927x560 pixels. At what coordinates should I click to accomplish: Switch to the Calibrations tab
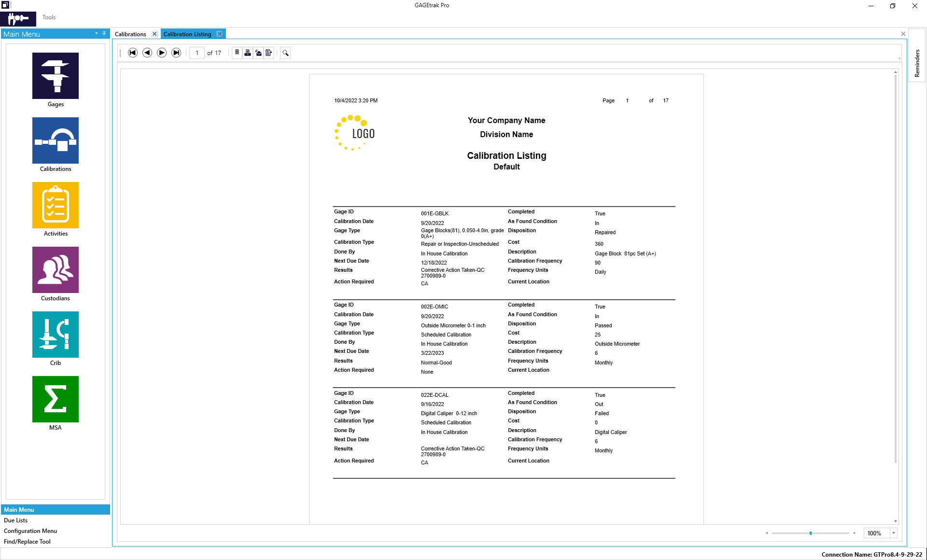click(x=130, y=34)
